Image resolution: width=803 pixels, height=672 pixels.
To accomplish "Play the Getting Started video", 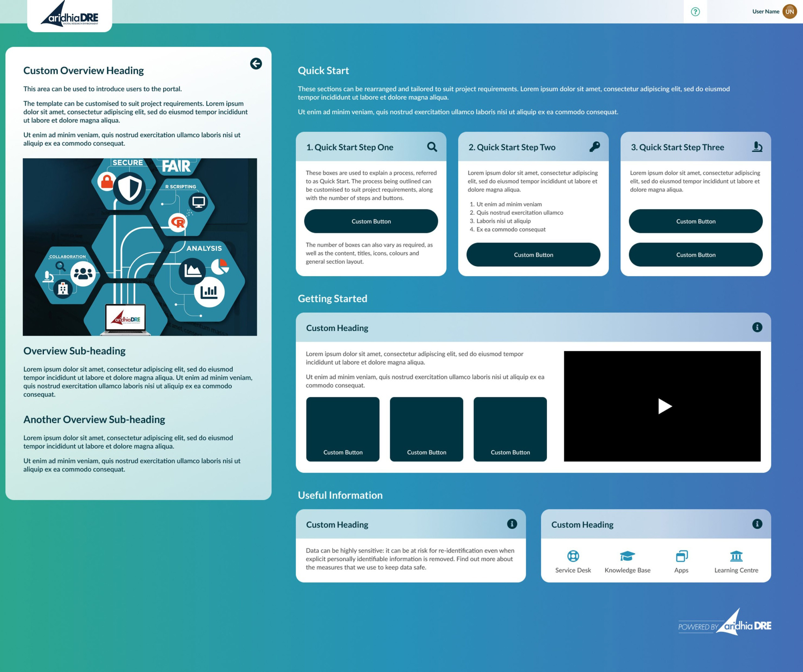I will 665,406.
